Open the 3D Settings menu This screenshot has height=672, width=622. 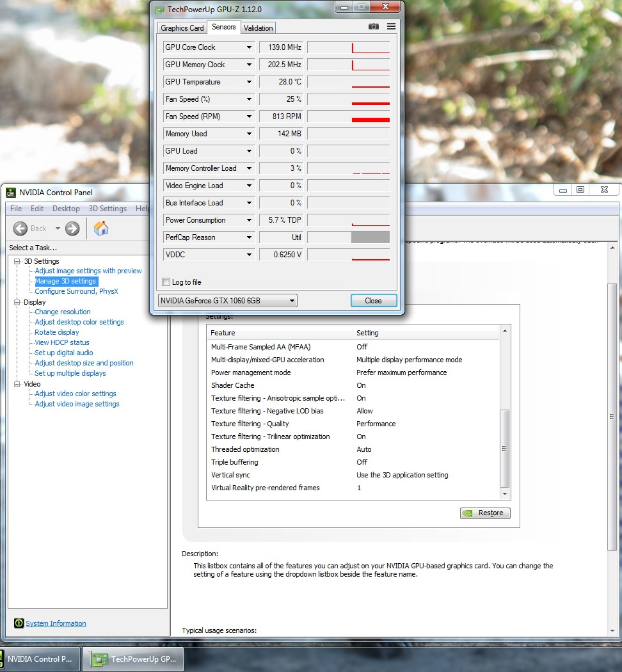pyautogui.click(x=108, y=208)
